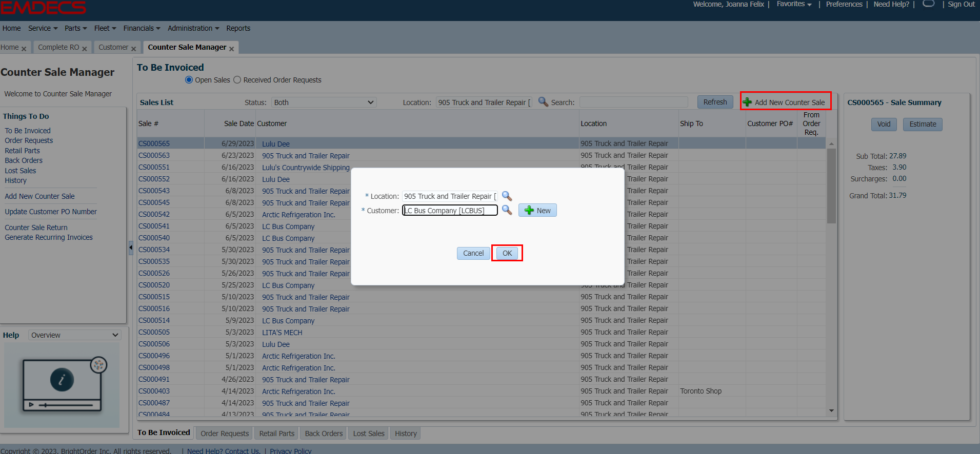Viewport: 980px width, 454px height.
Task: Click the Estimate button
Action: click(x=923, y=124)
